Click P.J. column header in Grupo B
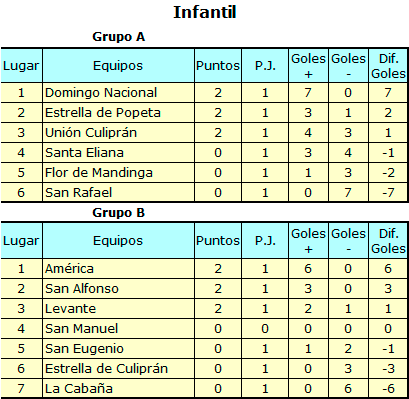Screen dimensions: 409x399 click(x=265, y=241)
